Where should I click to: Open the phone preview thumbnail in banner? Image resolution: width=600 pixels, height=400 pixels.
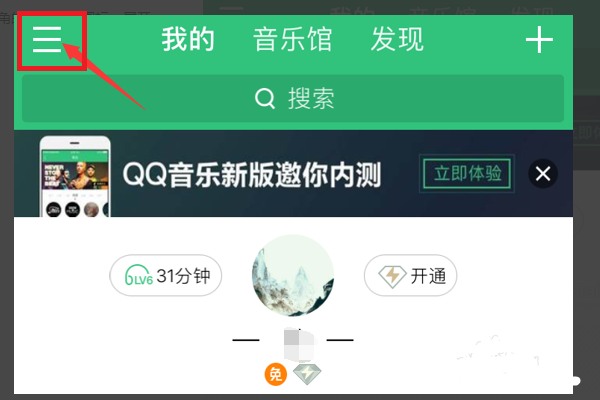tap(75, 176)
